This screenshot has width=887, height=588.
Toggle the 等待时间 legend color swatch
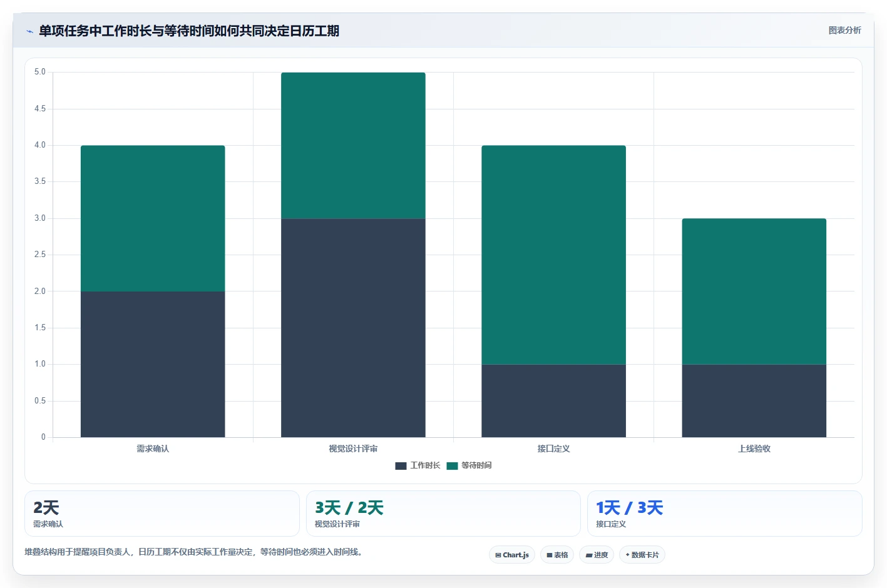[452, 465]
